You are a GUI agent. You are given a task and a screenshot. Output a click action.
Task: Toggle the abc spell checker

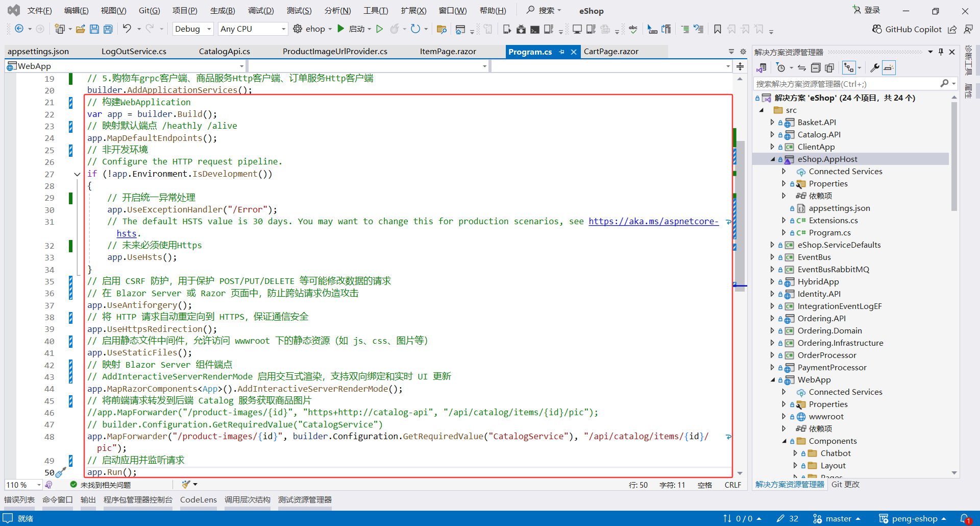[x=632, y=29]
